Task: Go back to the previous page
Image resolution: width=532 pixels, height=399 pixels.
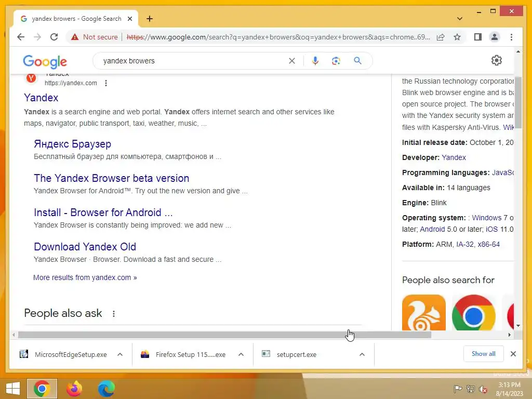Action: point(21,37)
